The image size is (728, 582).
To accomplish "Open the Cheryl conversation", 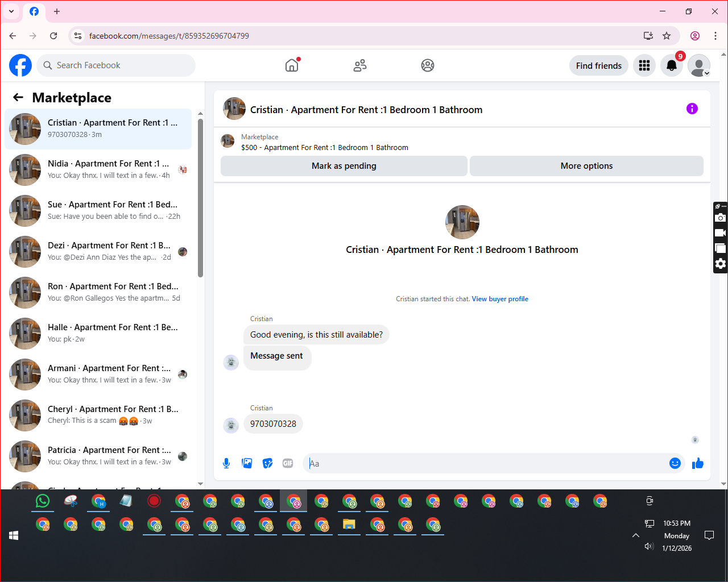I will (x=98, y=415).
